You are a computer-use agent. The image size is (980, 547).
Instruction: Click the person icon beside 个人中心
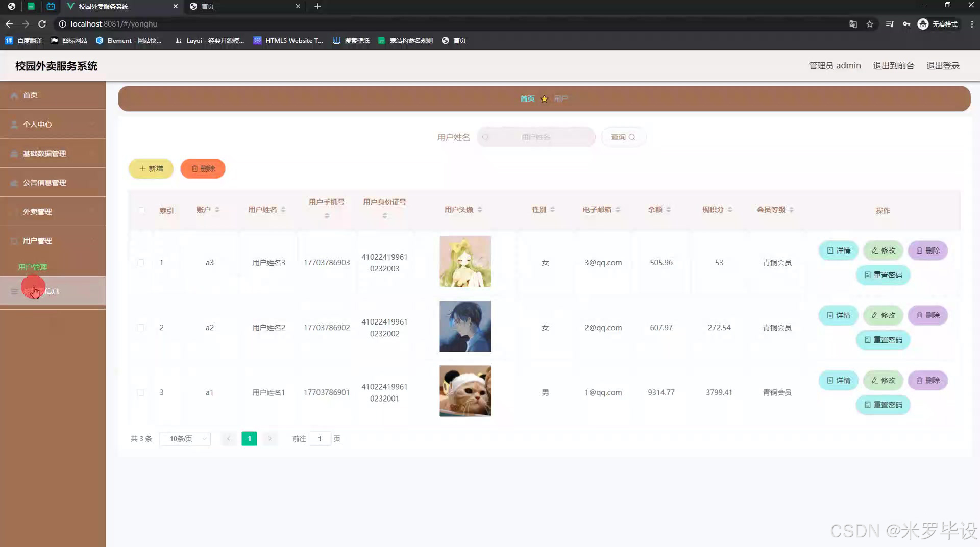13,124
